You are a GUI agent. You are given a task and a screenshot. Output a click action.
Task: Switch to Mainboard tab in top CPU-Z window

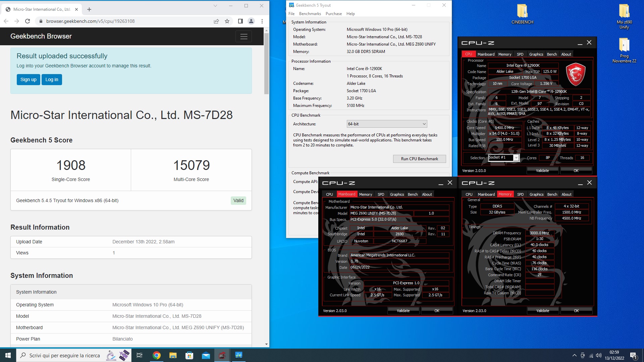tap(486, 54)
